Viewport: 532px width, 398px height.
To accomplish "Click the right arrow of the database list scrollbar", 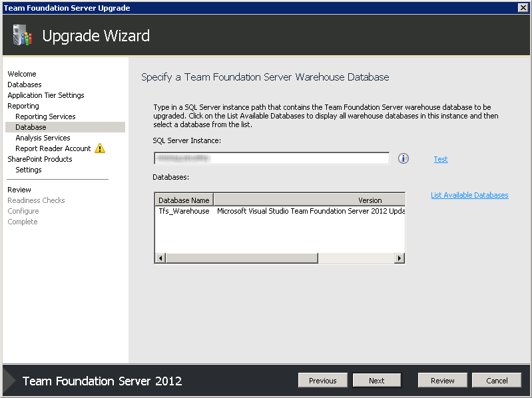I will [x=399, y=258].
